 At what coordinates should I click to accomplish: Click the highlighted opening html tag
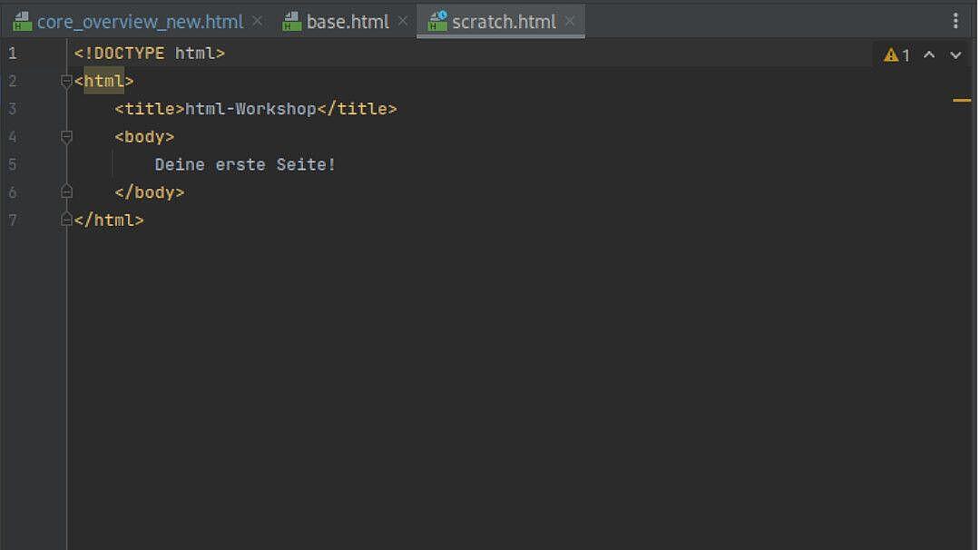103,82
